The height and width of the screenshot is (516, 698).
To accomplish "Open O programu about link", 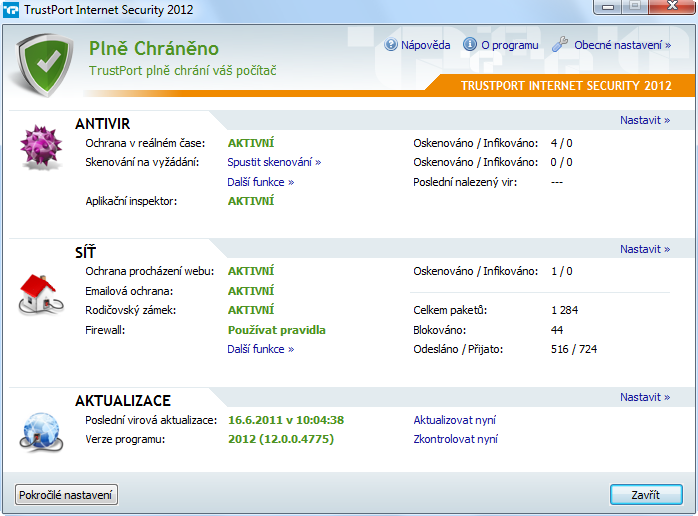I will 510,45.
